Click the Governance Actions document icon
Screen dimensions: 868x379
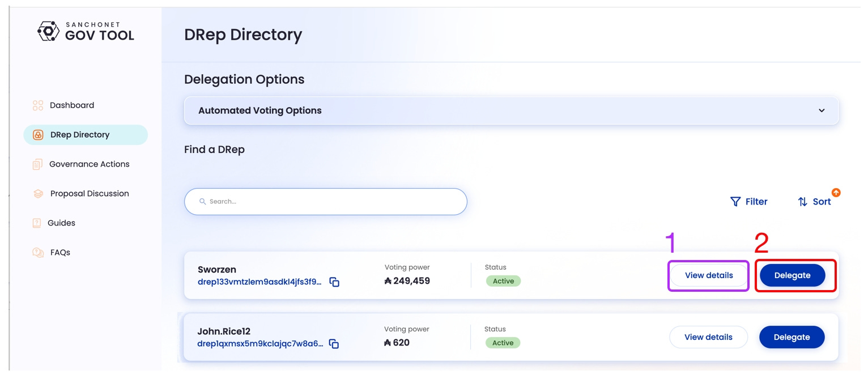point(37,164)
